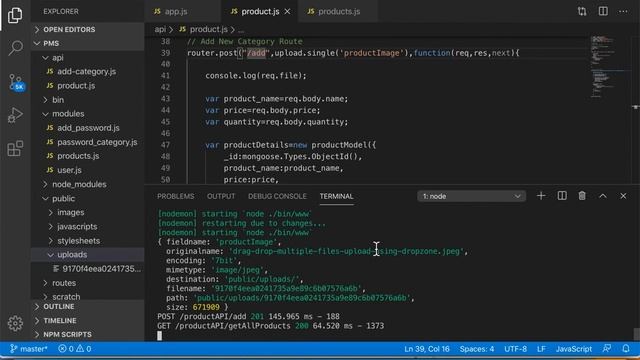
Task: Collapse the modules folder
Action: coord(87,113)
